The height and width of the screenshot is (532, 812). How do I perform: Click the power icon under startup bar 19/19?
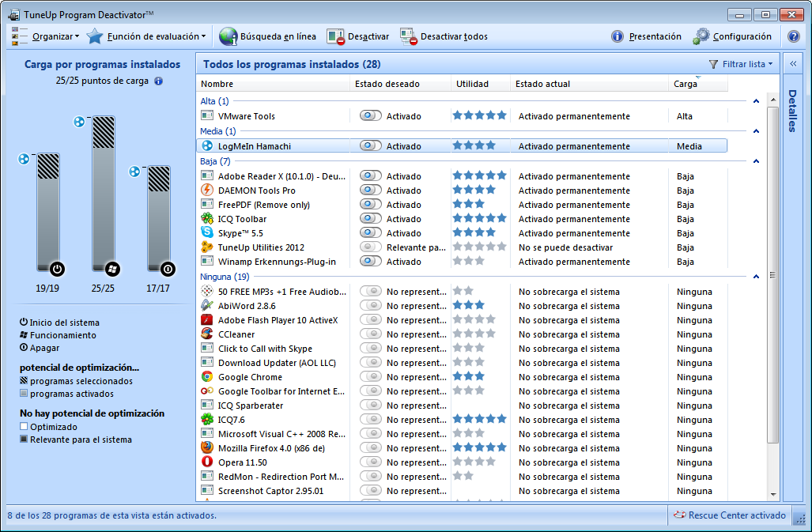pos(57,269)
